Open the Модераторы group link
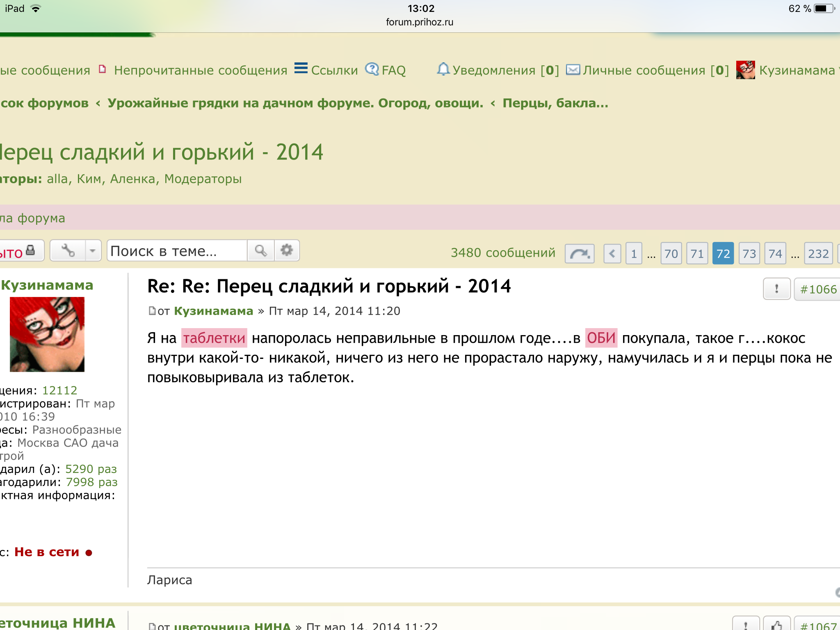 pos(203,179)
